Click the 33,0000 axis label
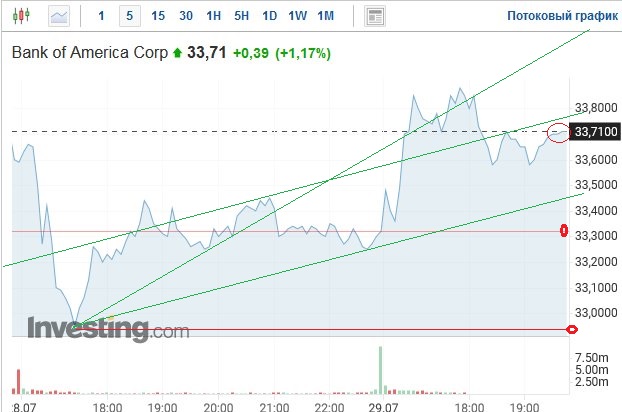Image resolution: width=622 pixels, height=412 pixels. point(596,313)
